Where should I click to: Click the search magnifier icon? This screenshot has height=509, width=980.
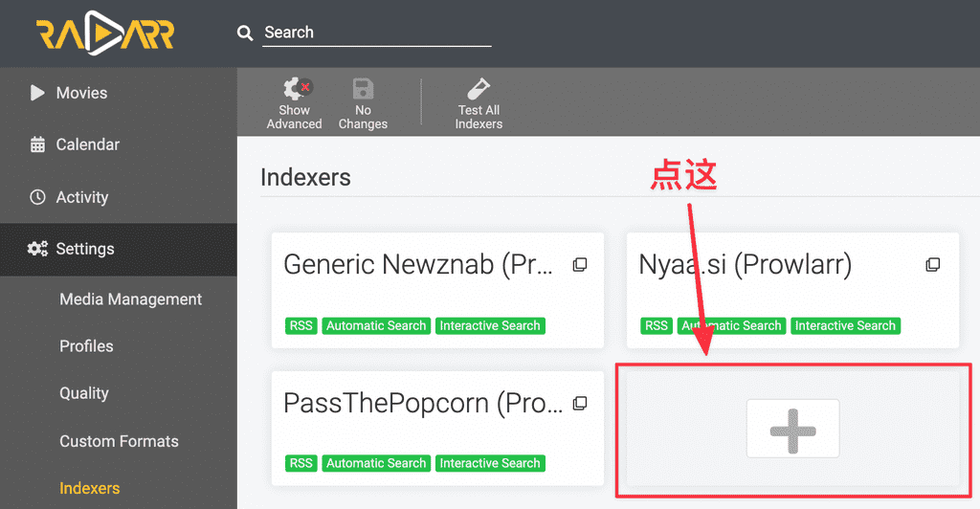[245, 33]
